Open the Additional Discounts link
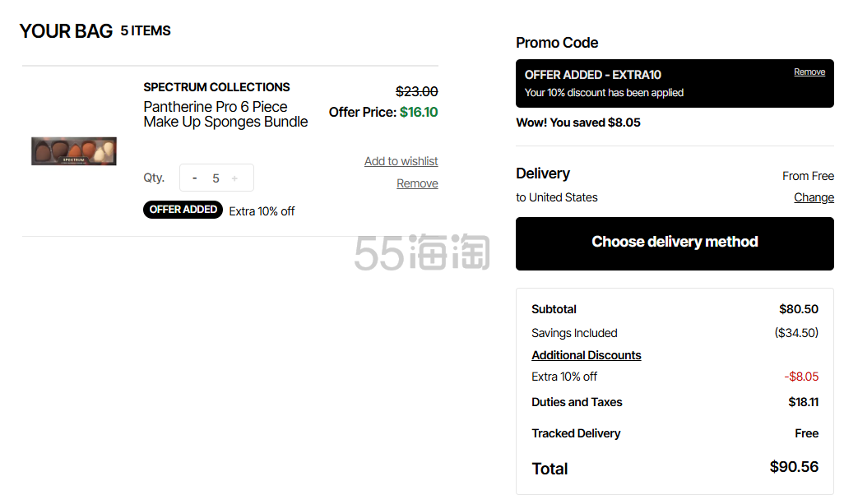844x504 pixels. click(x=586, y=355)
